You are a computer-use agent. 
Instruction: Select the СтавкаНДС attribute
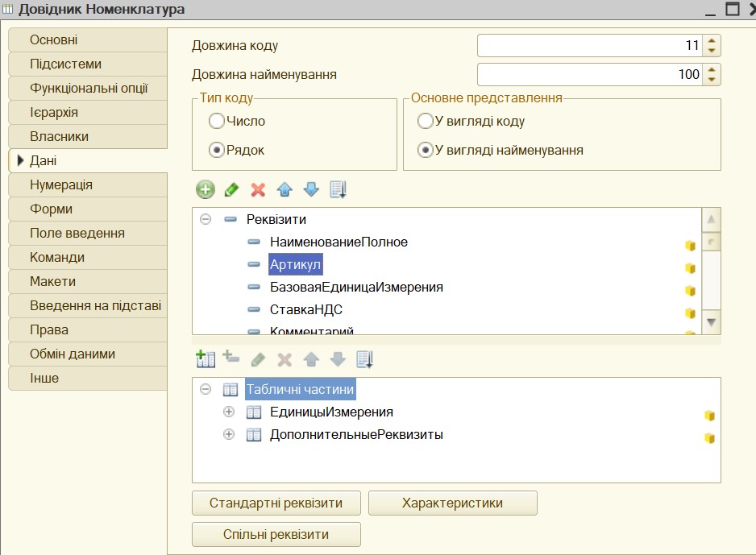pos(305,310)
